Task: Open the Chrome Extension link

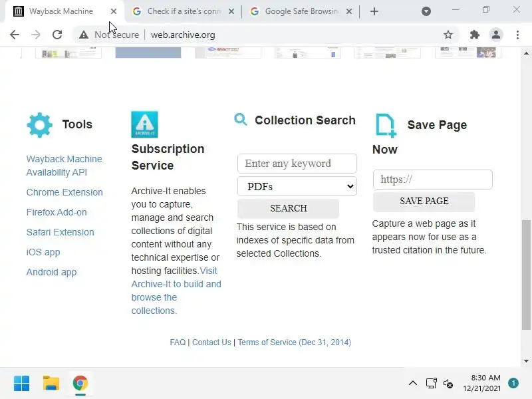Action: click(x=65, y=192)
